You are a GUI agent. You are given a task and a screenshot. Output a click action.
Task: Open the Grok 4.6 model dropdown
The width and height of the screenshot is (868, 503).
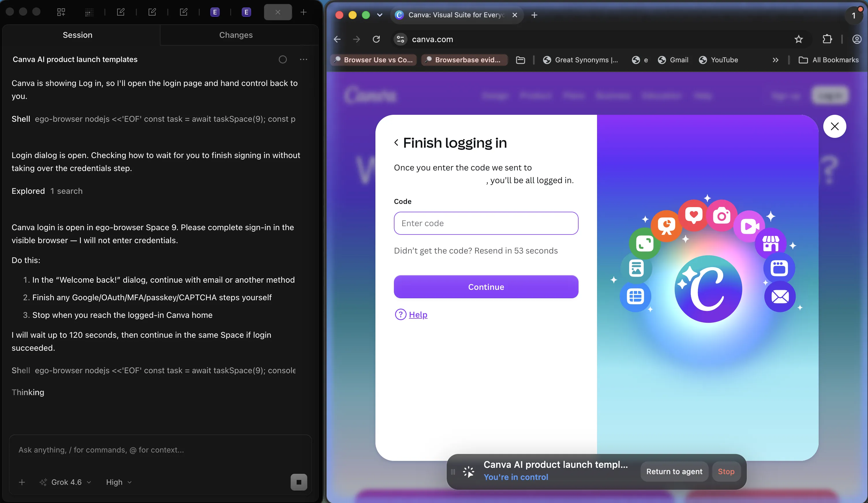point(66,482)
